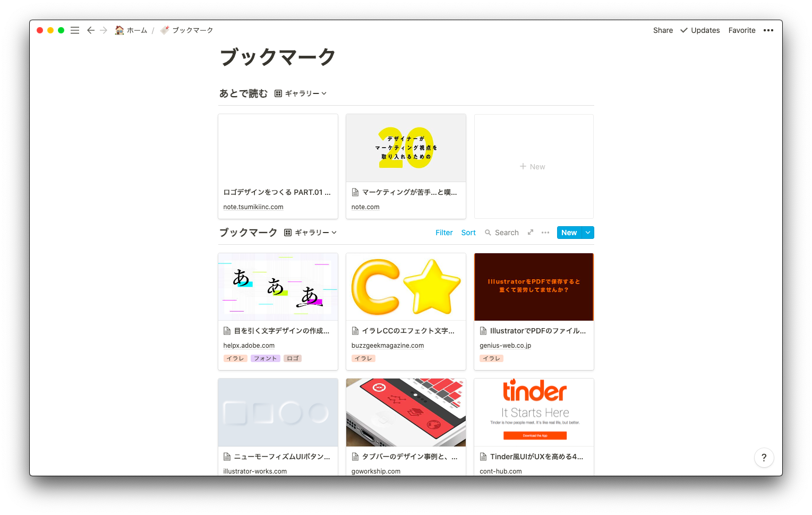Open the database as full page

[530, 233]
